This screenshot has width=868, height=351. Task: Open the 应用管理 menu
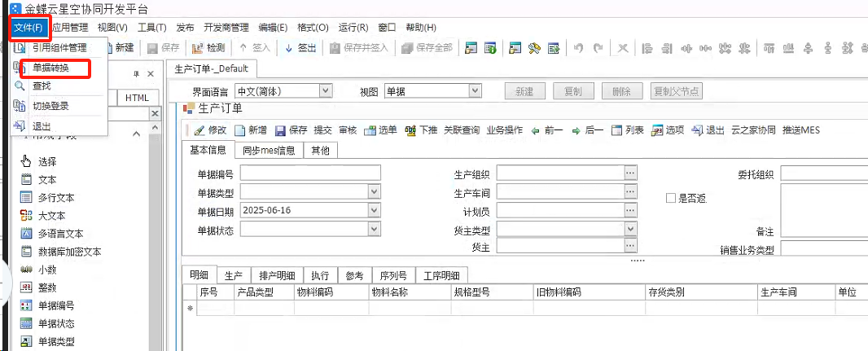(70, 27)
